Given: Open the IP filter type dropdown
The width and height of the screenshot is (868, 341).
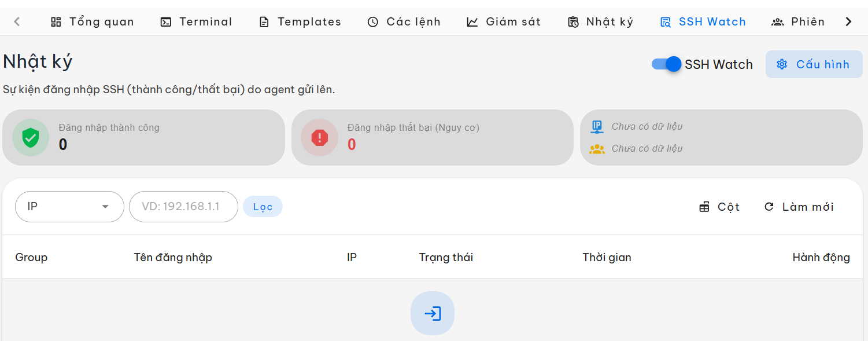Looking at the screenshot, I should click(x=69, y=207).
